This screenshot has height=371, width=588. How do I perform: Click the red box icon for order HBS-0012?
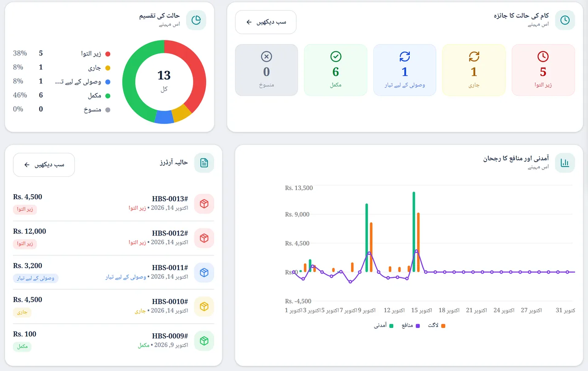204,238
